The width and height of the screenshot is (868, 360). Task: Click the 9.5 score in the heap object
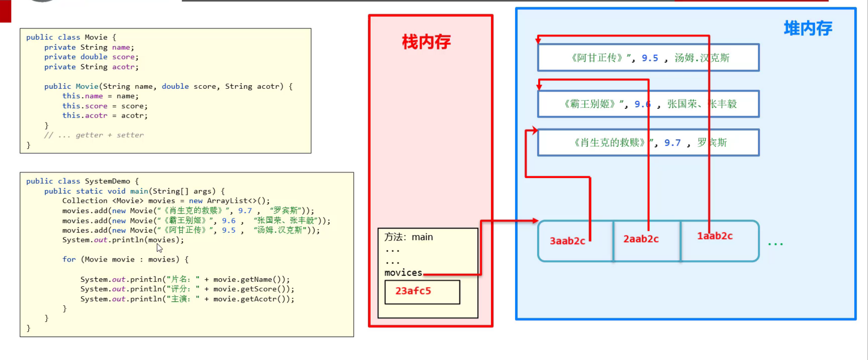650,58
